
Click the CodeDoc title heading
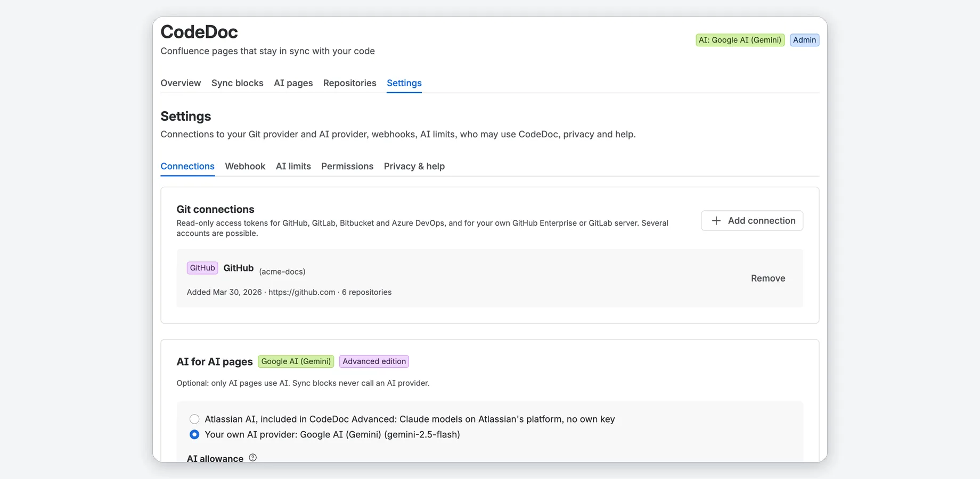199,32
